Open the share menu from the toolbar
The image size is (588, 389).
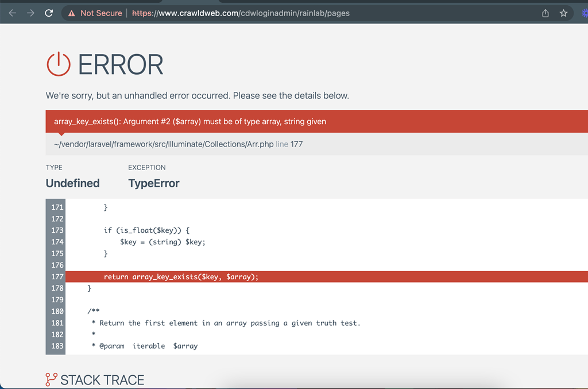coord(544,13)
